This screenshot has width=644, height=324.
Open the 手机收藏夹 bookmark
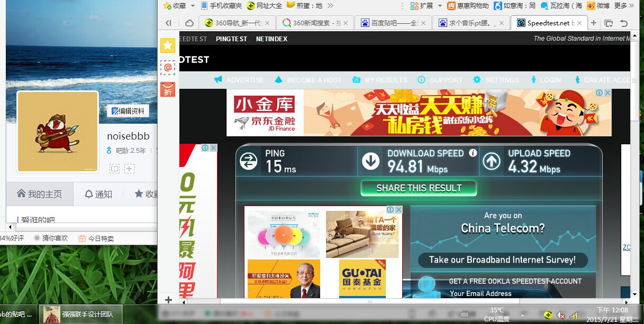221,6
